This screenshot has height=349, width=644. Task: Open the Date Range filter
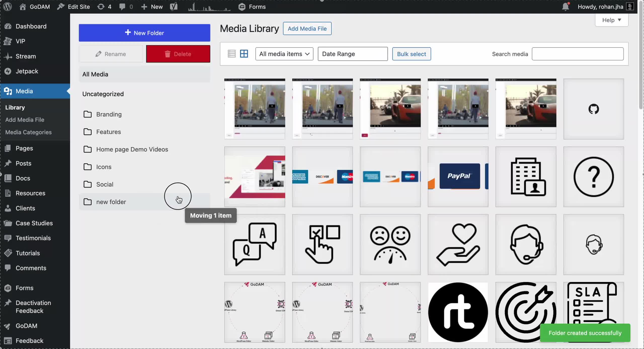point(352,54)
